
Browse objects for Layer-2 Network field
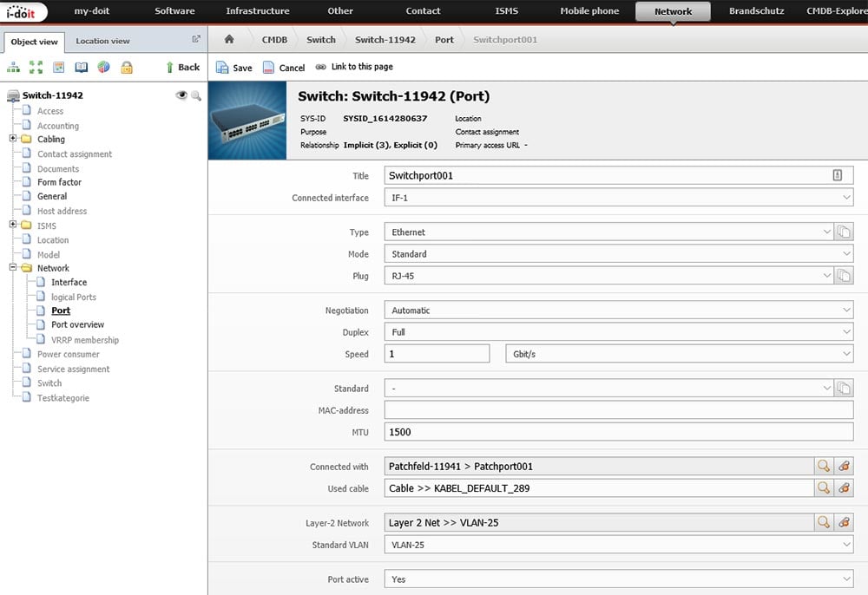point(824,522)
